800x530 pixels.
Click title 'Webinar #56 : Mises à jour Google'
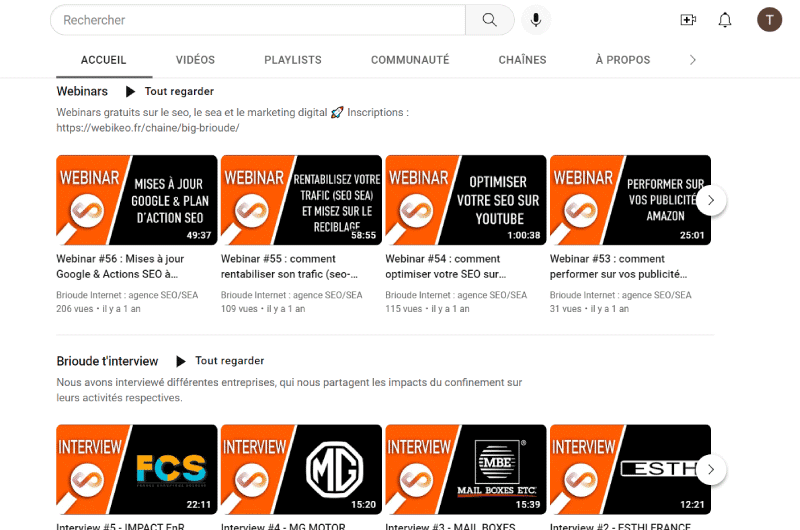coord(120,266)
